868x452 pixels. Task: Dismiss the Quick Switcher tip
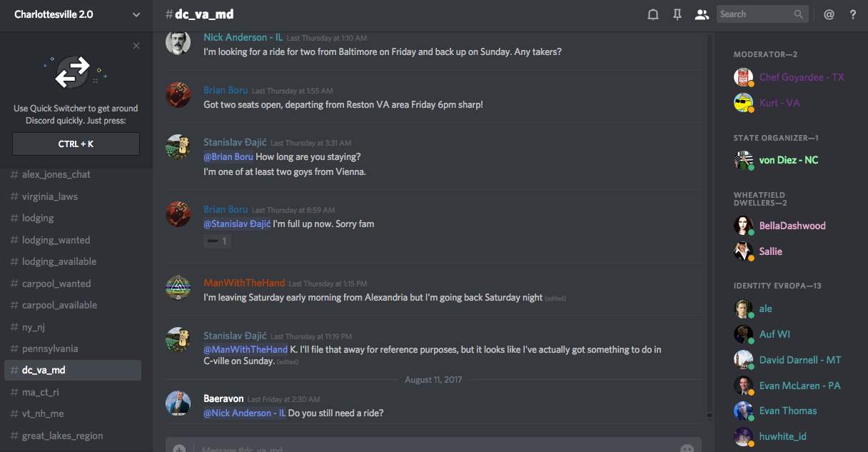tap(136, 46)
